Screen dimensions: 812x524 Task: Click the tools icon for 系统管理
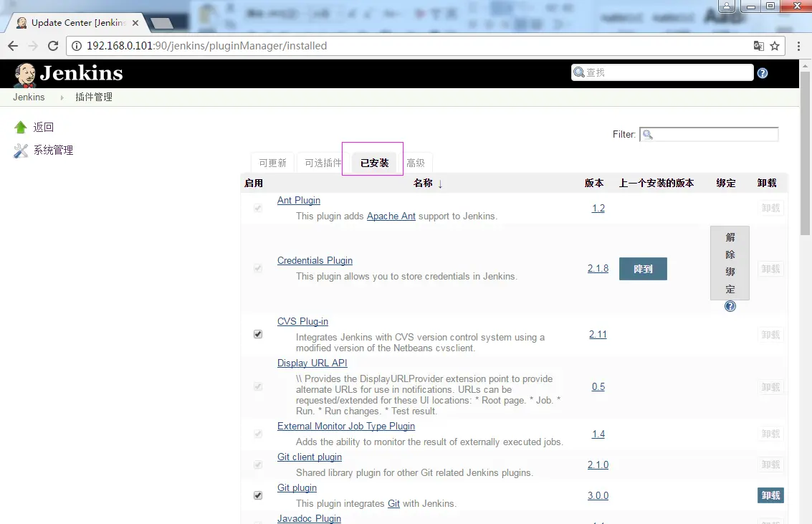[x=21, y=151]
